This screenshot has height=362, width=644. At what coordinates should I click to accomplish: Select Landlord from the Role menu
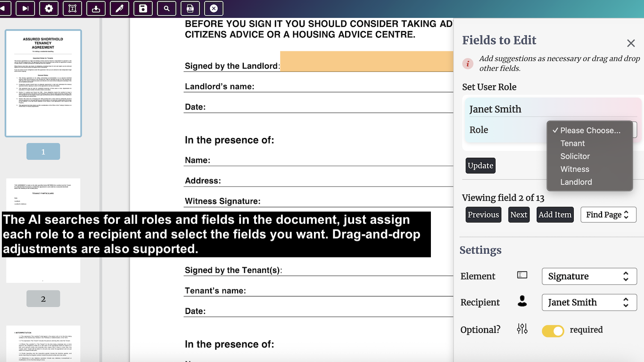[576, 182]
